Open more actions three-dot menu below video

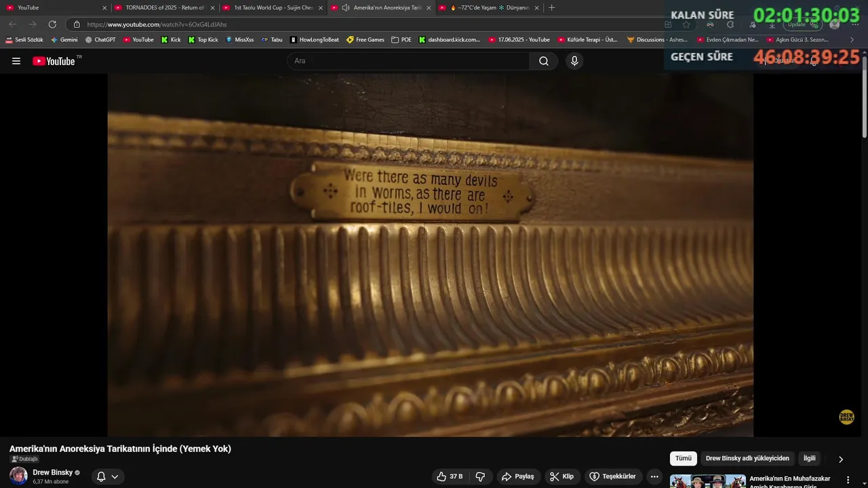click(654, 476)
